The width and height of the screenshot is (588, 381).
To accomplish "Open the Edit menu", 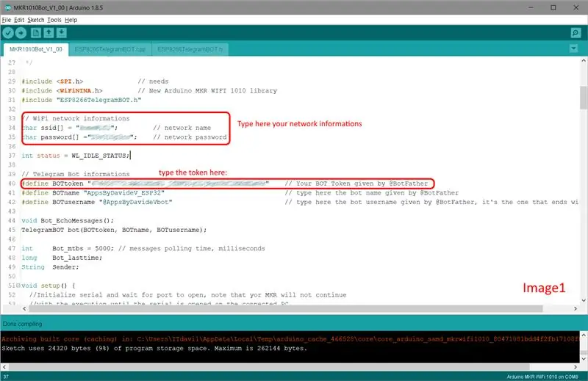I will point(19,20).
